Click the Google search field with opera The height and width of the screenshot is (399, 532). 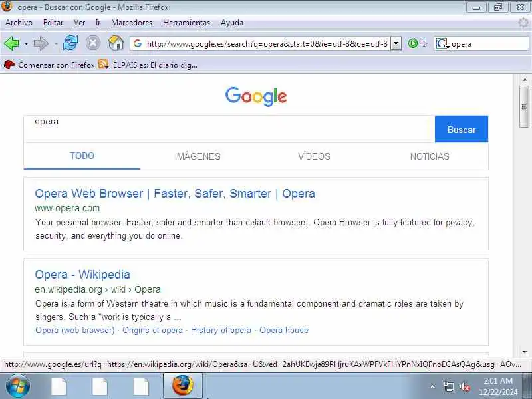click(229, 129)
